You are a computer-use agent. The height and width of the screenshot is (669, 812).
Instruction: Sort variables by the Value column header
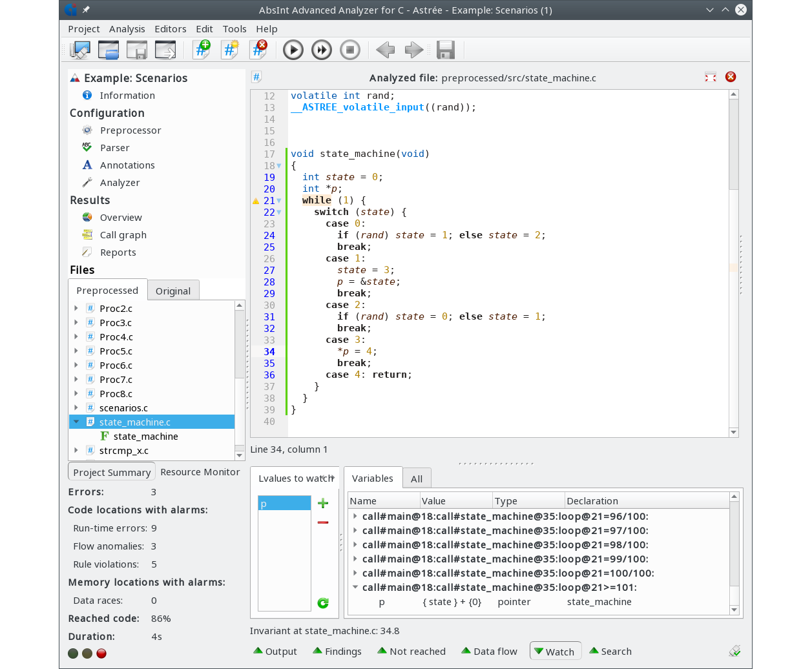[456, 500]
